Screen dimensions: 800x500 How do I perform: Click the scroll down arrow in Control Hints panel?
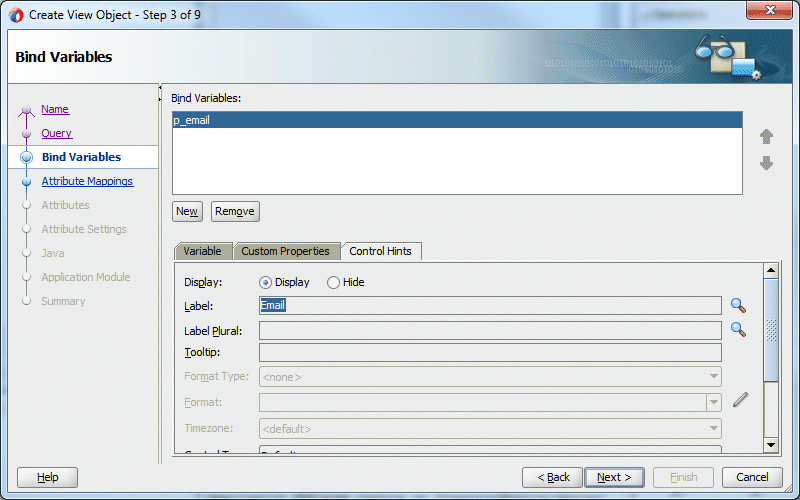[x=771, y=445]
